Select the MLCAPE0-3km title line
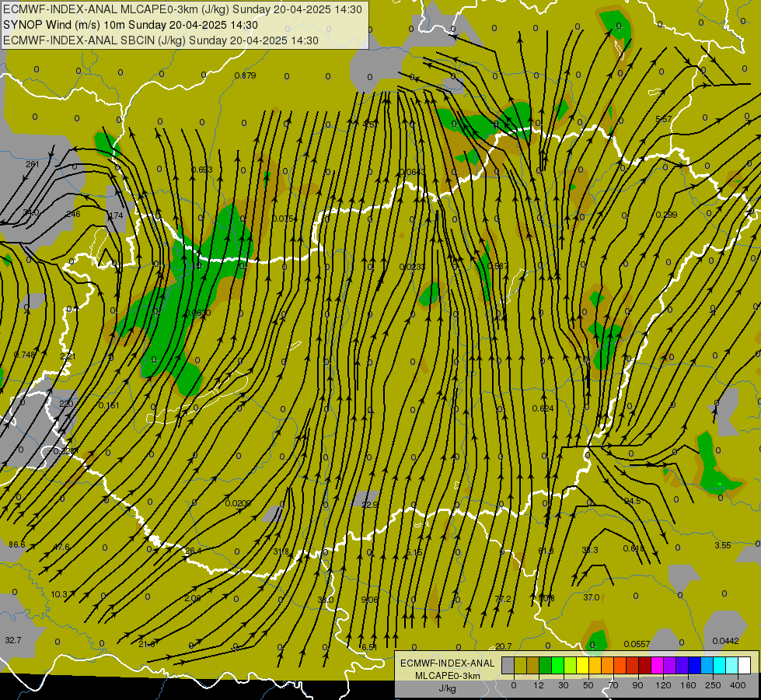The image size is (761, 700). point(183,9)
